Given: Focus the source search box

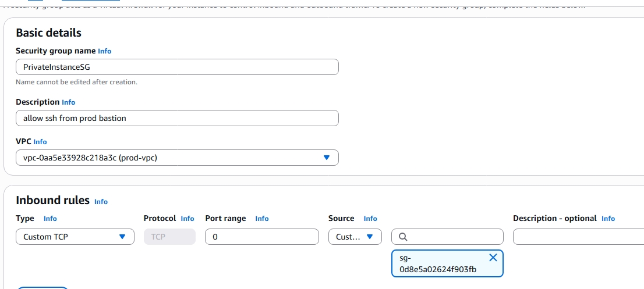Looking at the screenshot, I should [454, 237].
